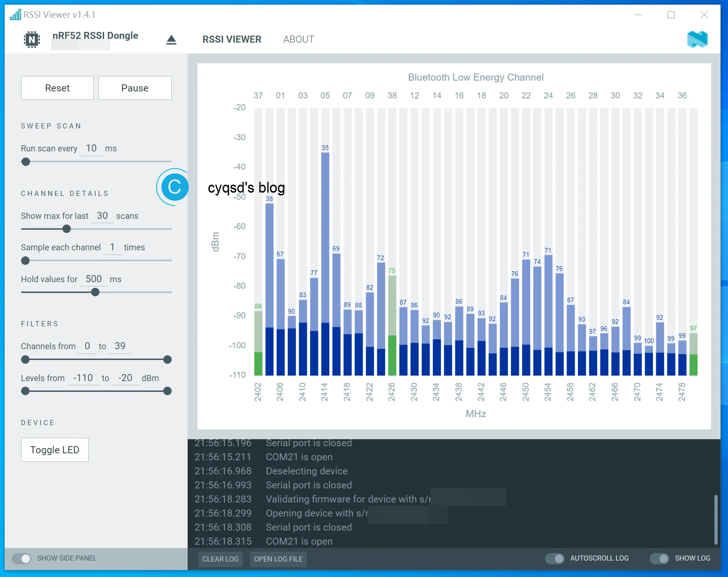Click the Channels range right slider handle

click(x=167, y=360)
